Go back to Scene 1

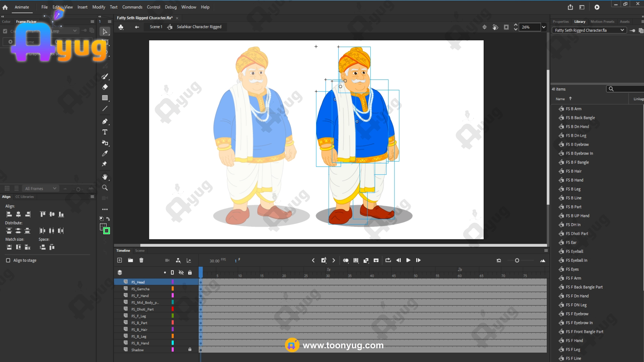point(156,27)
